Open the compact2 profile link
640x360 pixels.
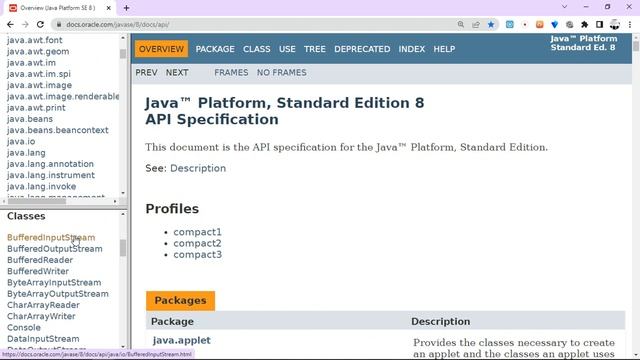coord(198,243)
